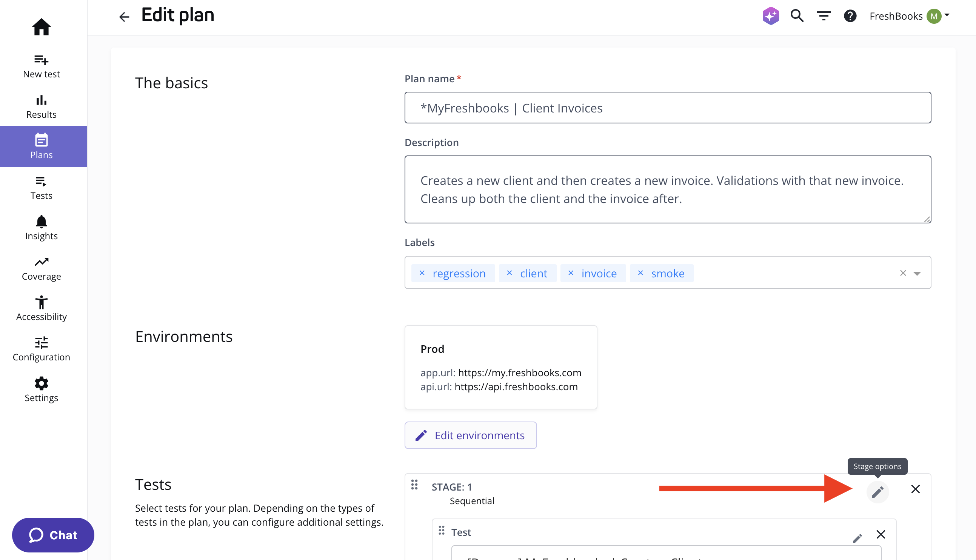Open the Results section
976x560 pixels.
(41, 106)
